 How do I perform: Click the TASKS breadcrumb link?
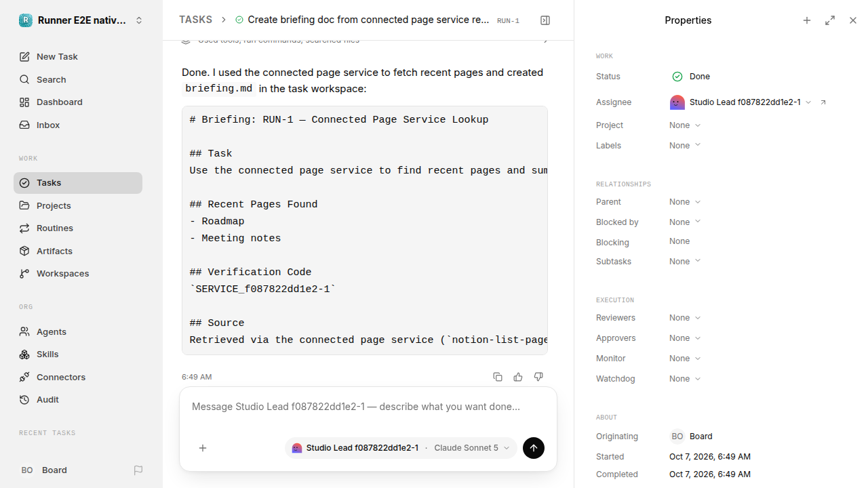[x=195, y=20]
